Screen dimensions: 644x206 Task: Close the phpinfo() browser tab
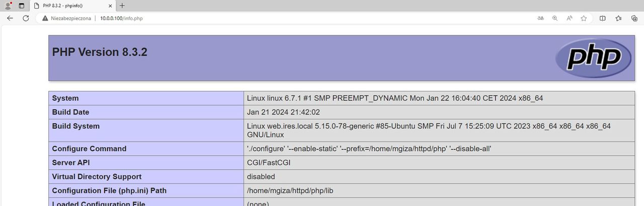tap(110, 6)
